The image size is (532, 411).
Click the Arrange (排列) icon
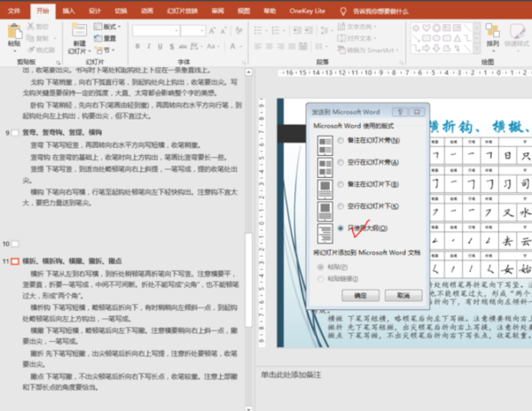492,30
